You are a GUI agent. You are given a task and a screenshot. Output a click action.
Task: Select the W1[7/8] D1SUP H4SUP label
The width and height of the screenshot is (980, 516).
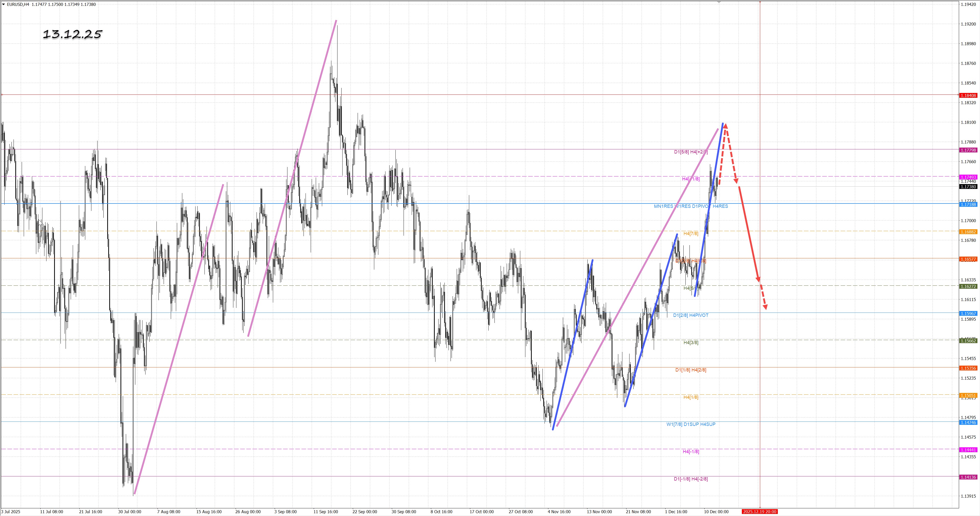(691, 424)
